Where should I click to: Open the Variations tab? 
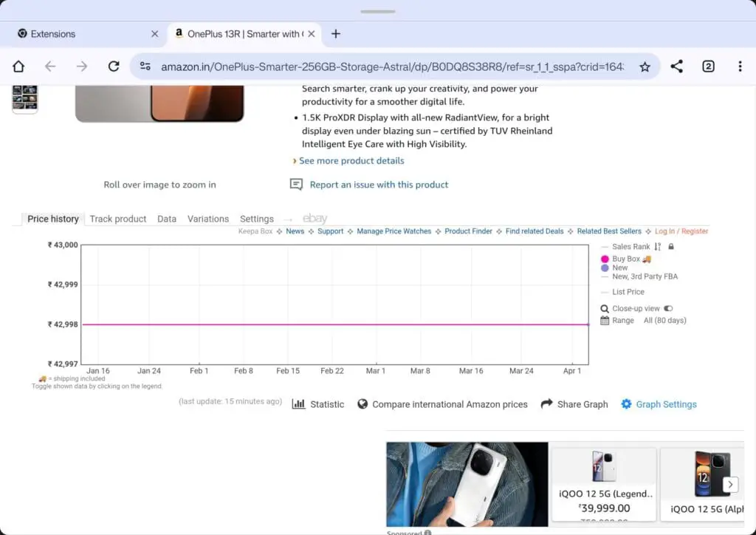tap(207, 219)
